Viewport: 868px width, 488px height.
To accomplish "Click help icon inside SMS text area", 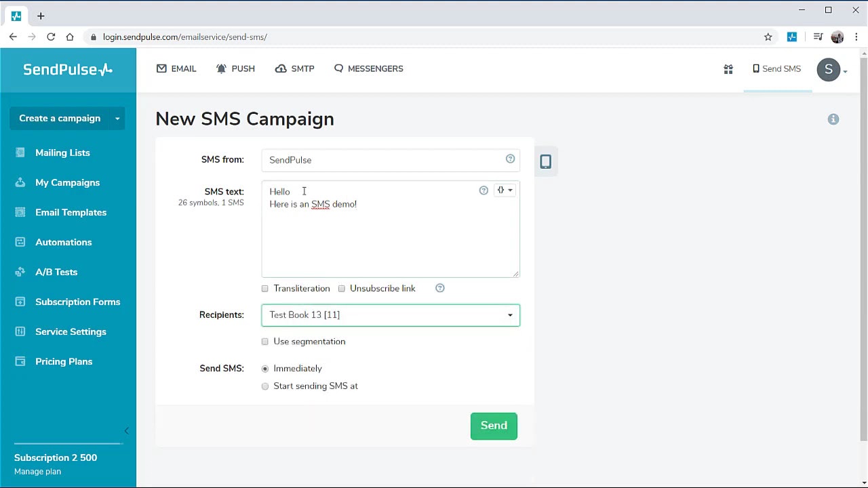I will 484,190.
